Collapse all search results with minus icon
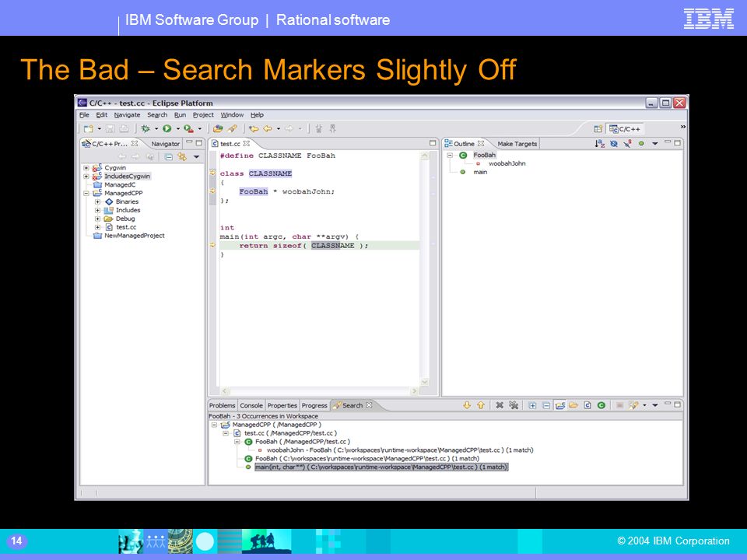 click(x=546, y=405)
